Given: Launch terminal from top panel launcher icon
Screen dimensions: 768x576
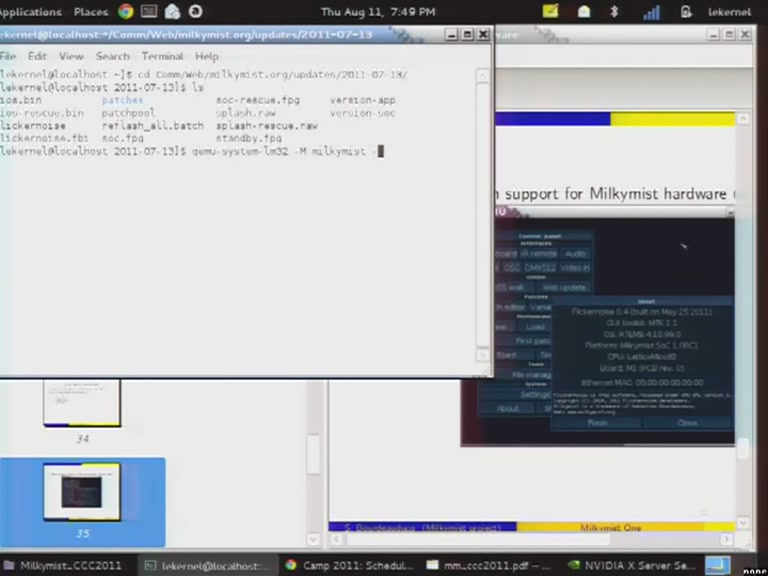Looking at the screenshot, I should 149,11.
